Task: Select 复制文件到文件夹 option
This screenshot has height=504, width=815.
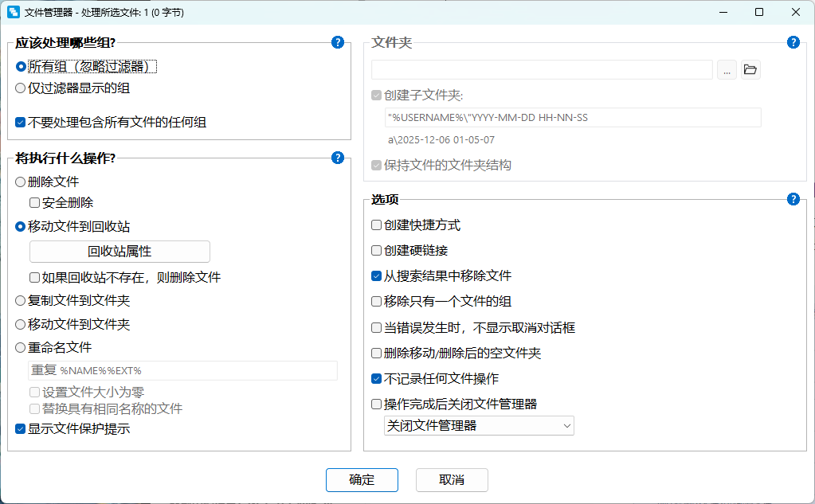Action: 21,301
